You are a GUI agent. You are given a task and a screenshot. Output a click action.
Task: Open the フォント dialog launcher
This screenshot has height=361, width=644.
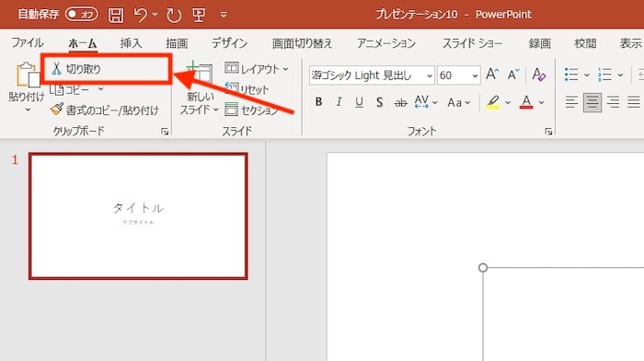548,132
